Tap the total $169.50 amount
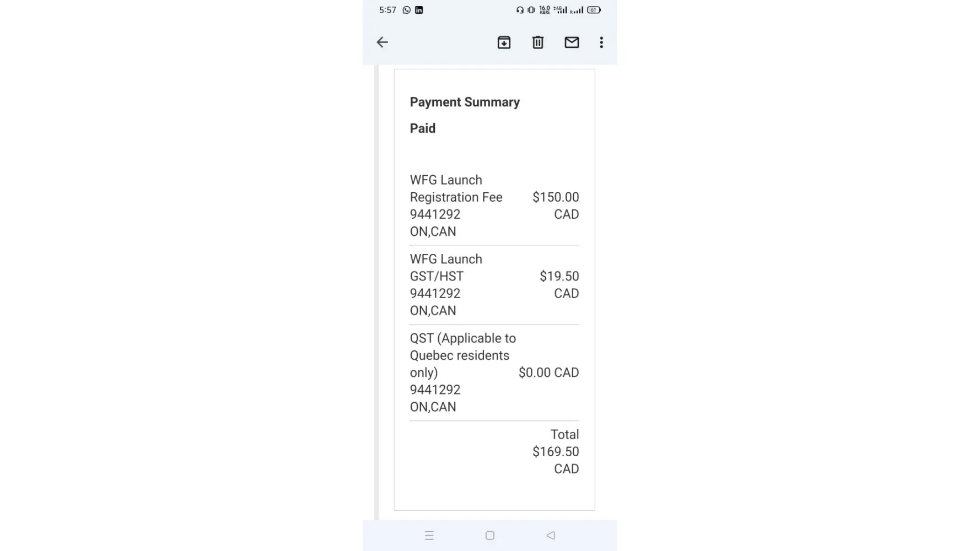The width and height of the screenshot is (980, 551). (555, 452)
